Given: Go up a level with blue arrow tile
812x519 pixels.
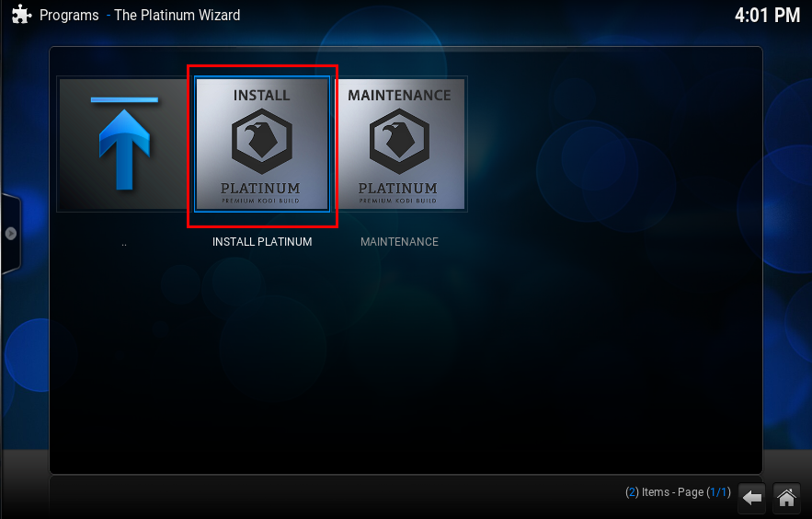Looking at the screenshot, I should pos(124,144).
